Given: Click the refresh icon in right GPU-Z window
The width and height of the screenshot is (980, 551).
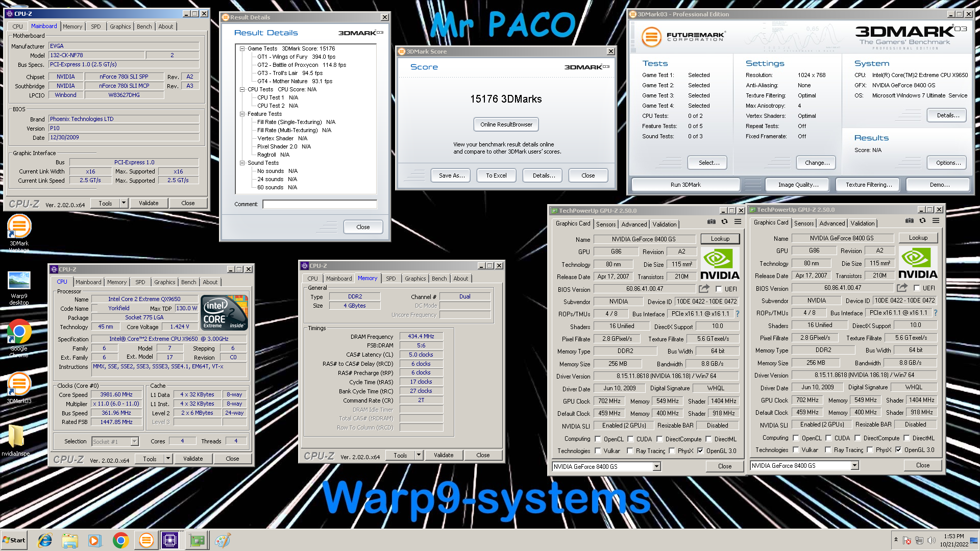Looking at the screenshot, I should click(x=922, y=220).
